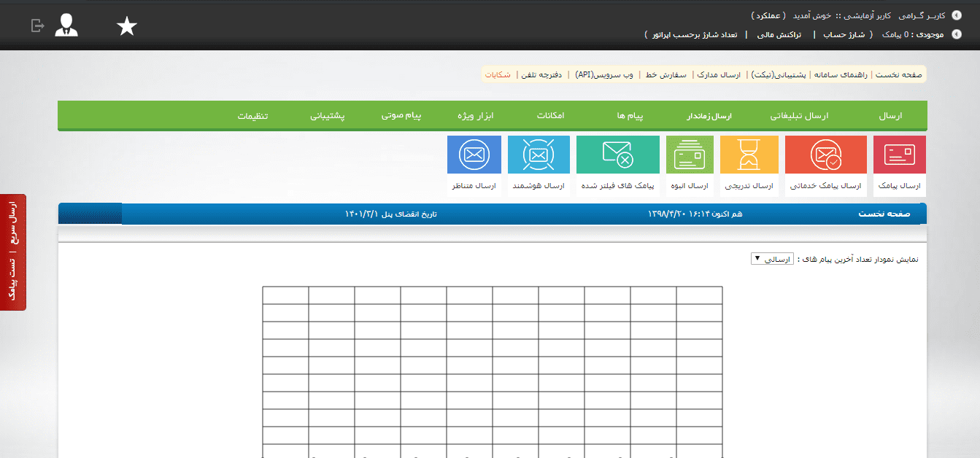Open the user profile icon
The image size is (980, 458).
tap(66, 25)
